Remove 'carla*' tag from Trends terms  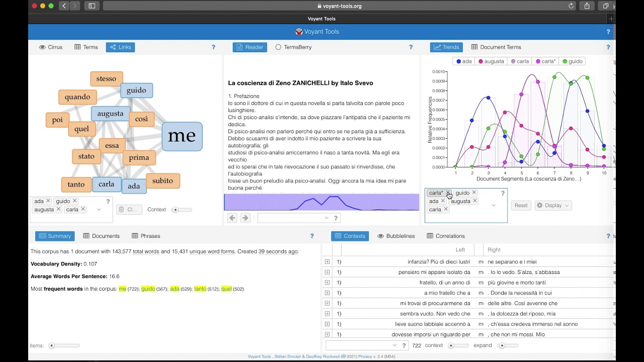448,193
